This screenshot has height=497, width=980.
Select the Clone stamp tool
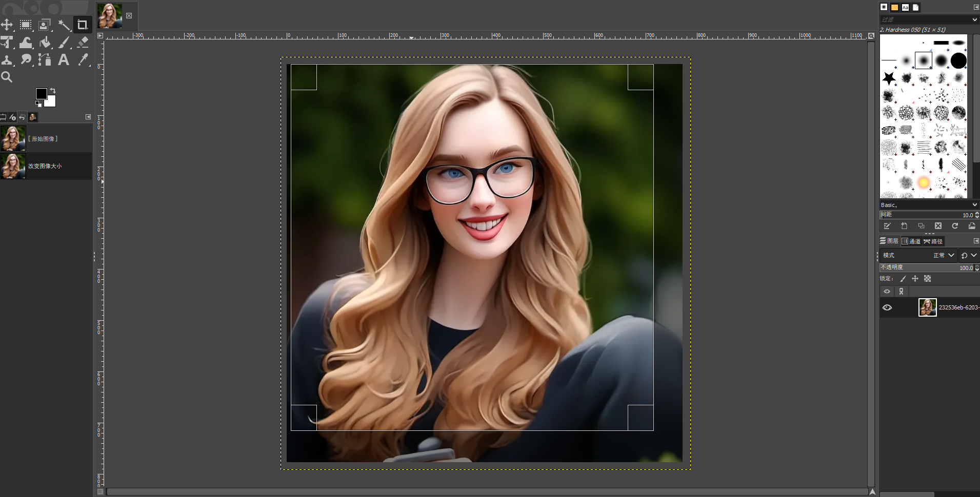pyautogui.click(x=7, y=60)
